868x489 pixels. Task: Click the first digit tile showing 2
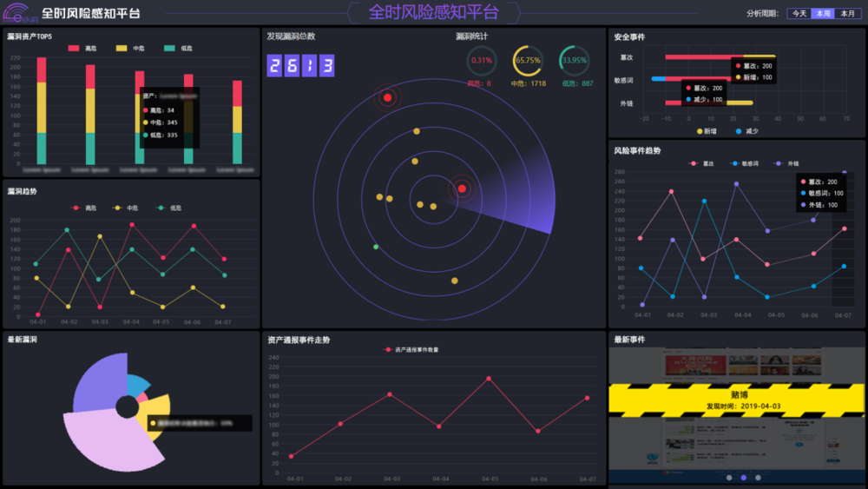click(274, 65)
